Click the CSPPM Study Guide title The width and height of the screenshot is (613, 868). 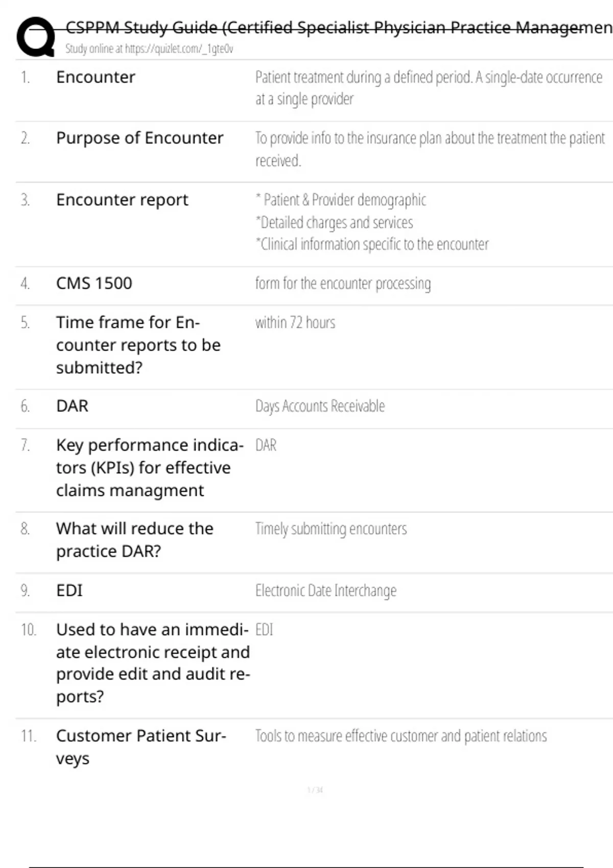(x=337, y=27)
